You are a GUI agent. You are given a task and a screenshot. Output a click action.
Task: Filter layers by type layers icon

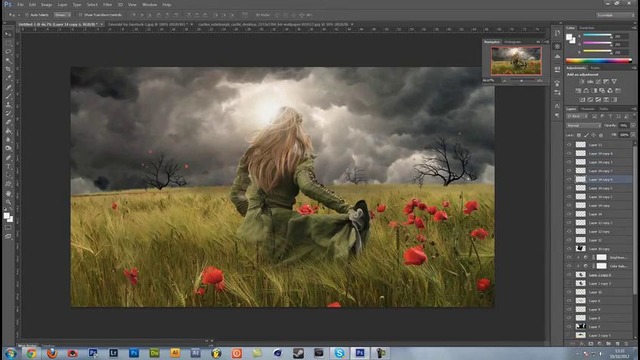[x=610, y=117]
